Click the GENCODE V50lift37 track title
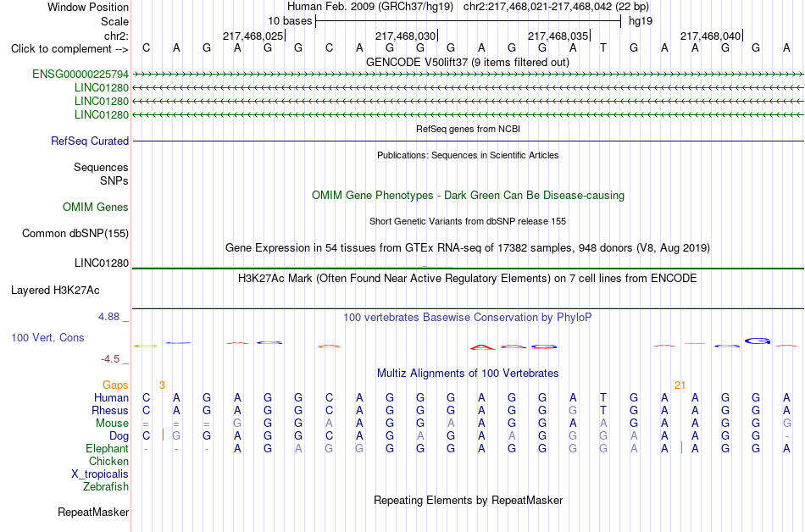Image resolution: width=805 pixels, height=532 pixels. [x=467, y=63]
